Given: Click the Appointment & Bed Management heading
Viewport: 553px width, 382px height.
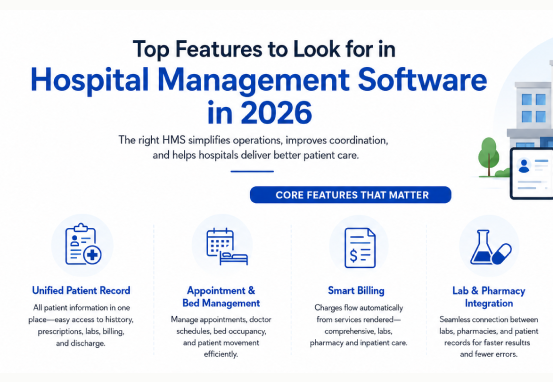Looking at the screenshot, I should tap(221, 297).
